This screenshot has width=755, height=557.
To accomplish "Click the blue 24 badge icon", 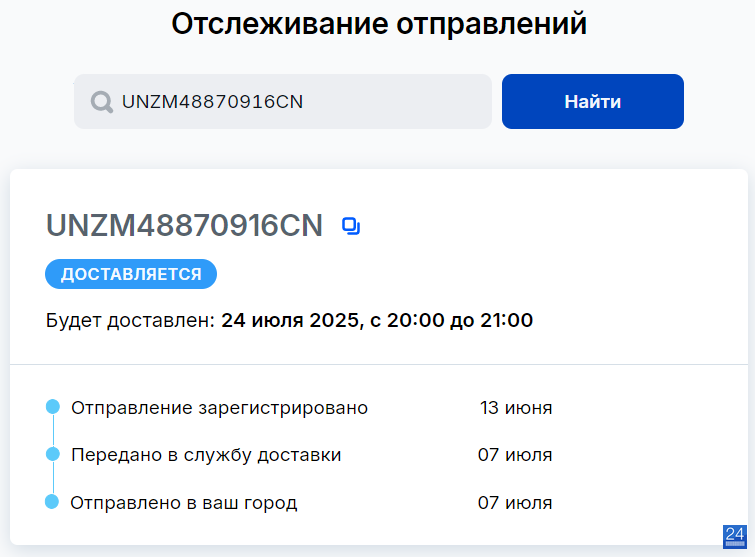I will click(735, 536).
